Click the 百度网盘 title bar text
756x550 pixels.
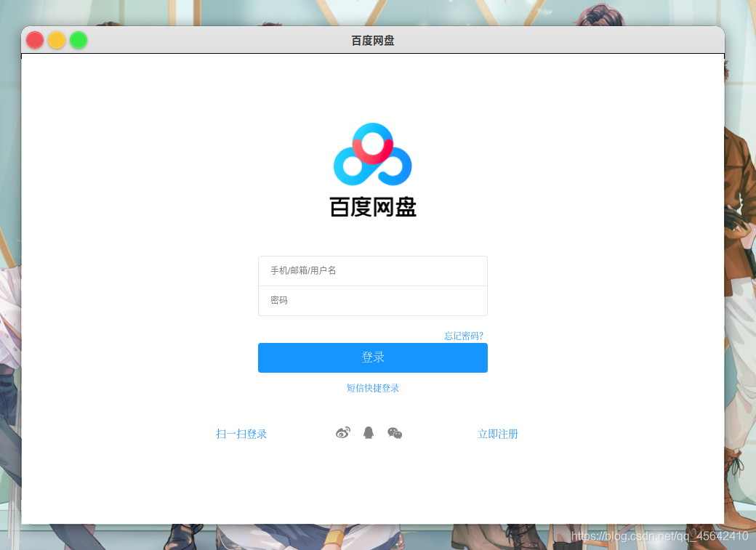(x=373, y=41)
